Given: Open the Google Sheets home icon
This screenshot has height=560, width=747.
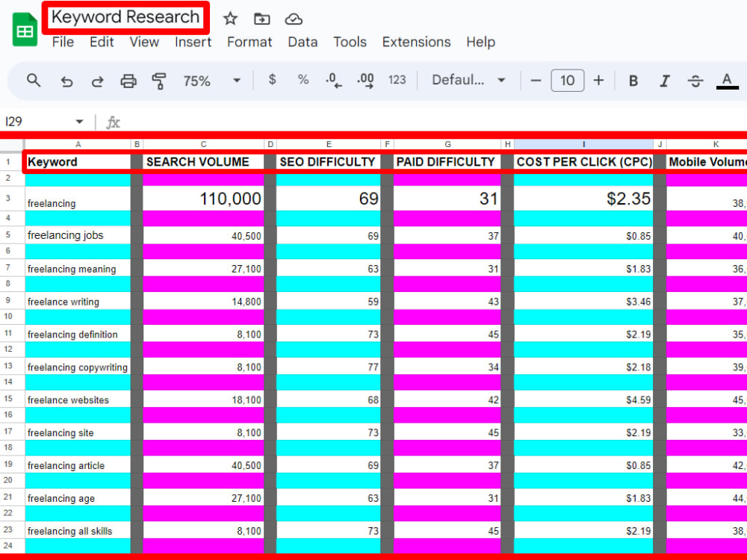Looking at the screenshot, I should pyautogui.click(x=25, y=30).
